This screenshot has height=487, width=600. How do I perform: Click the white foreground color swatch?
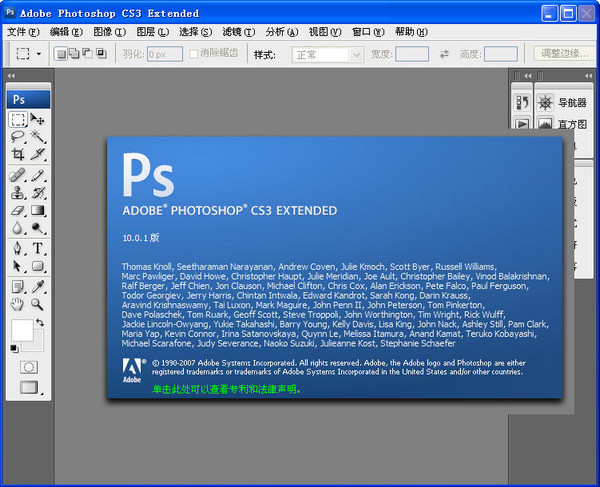(x=21, y=331)
